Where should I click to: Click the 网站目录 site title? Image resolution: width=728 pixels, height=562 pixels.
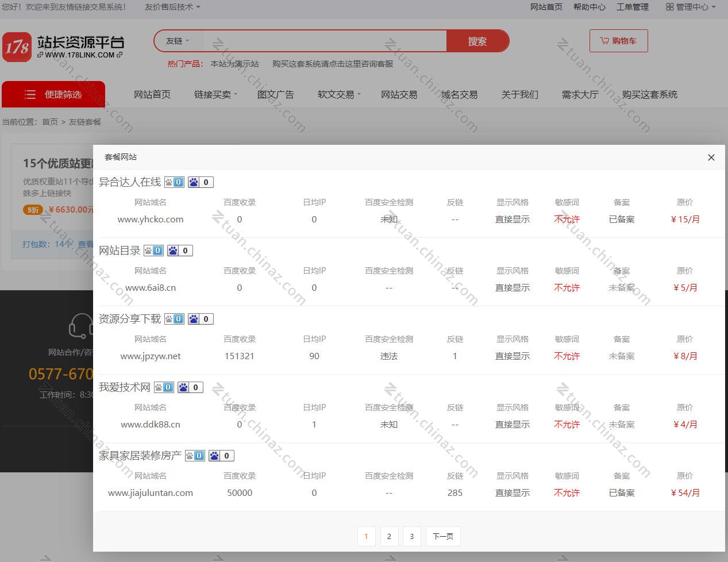pos(120,251)
